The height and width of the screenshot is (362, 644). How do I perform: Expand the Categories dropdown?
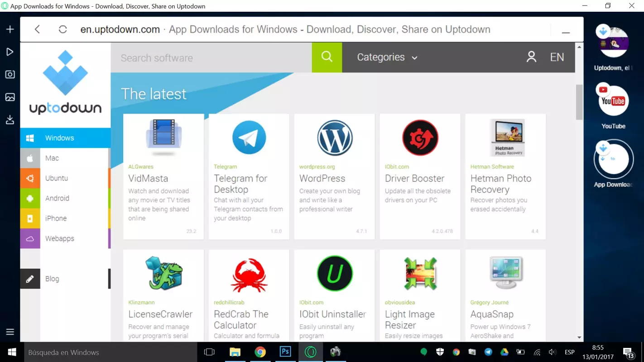click(x=387, y=57)
